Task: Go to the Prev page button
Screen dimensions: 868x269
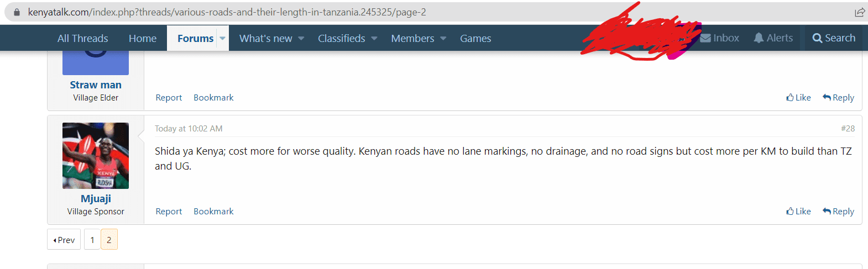Action: [64, 240]
